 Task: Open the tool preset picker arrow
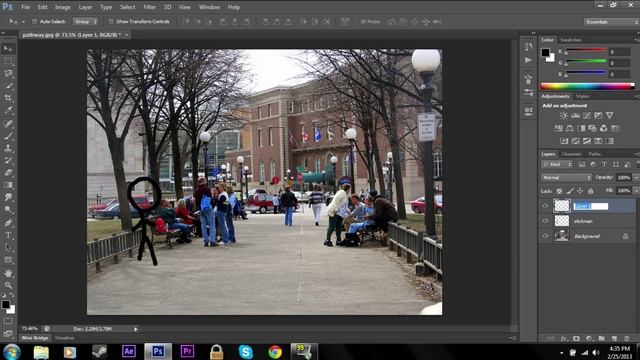coord(23,22)
